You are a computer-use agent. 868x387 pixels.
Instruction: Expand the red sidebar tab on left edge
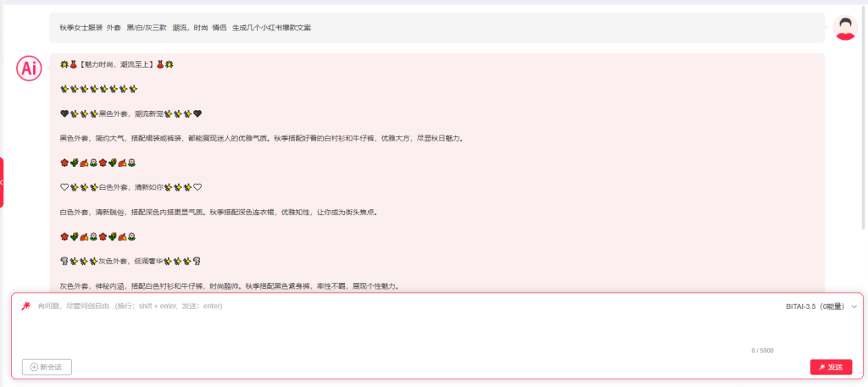(x=3, y=182)
